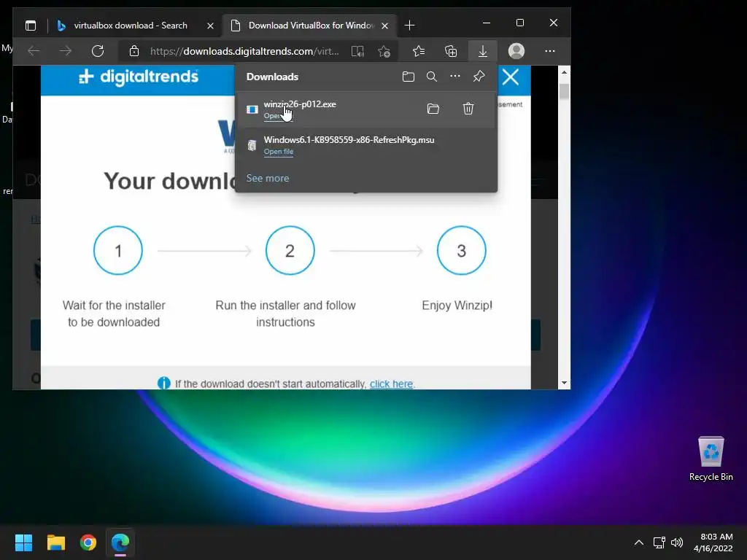Open the downloads folder from Downloads panel
747x560 pixels.
pos(409,77)
